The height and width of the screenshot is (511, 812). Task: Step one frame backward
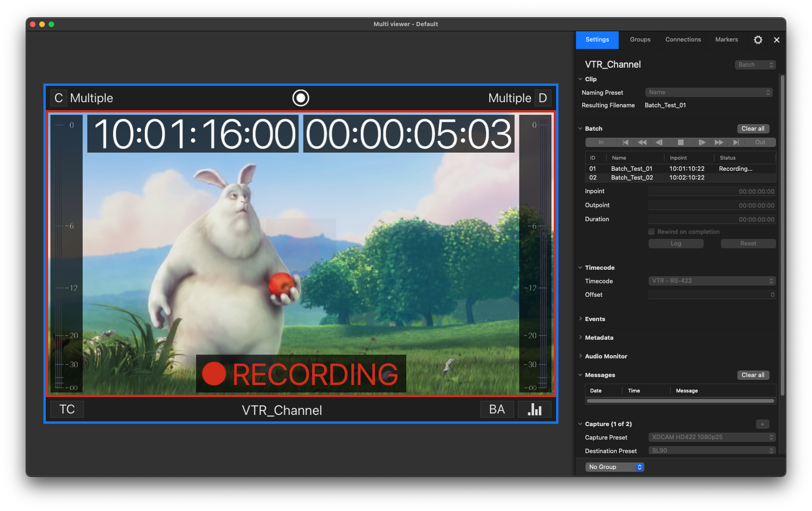pos(659,142)
